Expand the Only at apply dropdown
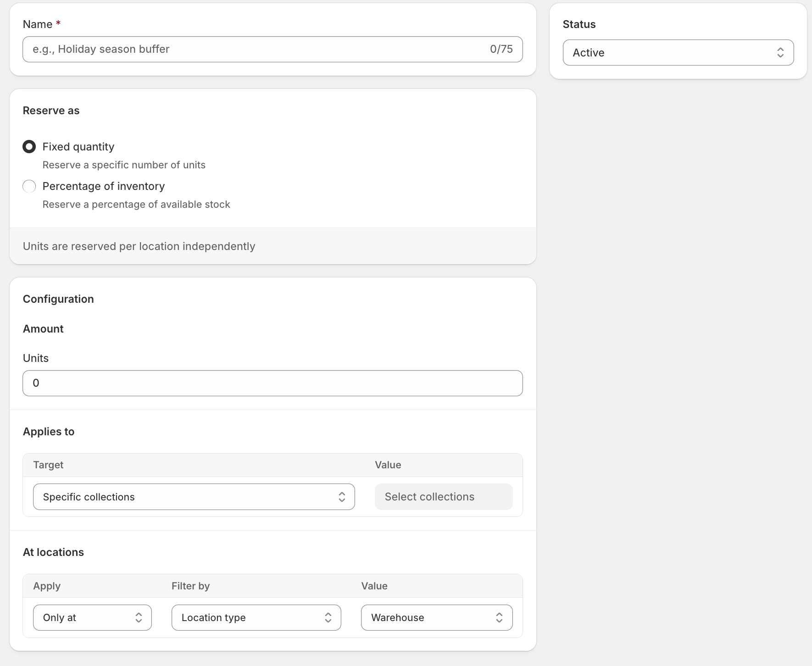The image size is (812, 666). [x=85, y=618]
